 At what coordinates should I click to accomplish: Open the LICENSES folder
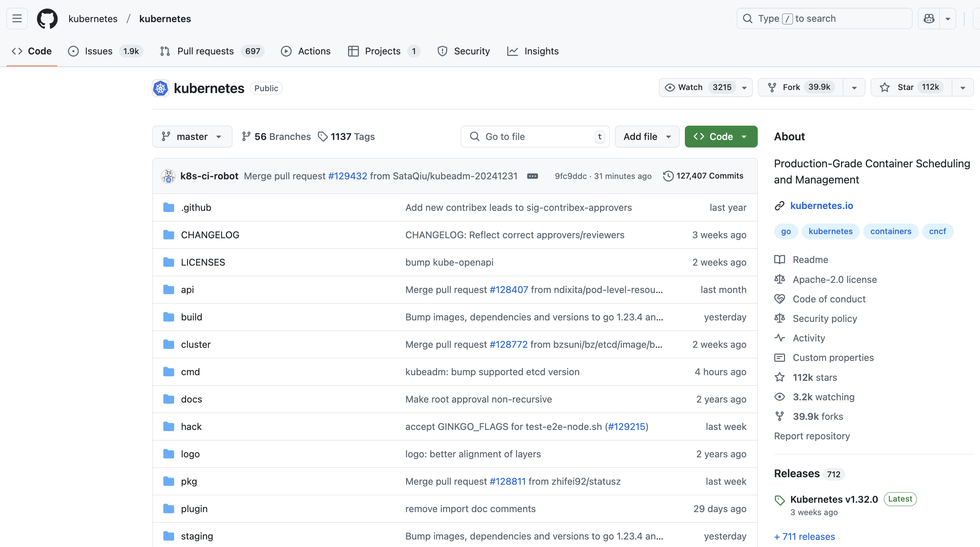[203, 262]
